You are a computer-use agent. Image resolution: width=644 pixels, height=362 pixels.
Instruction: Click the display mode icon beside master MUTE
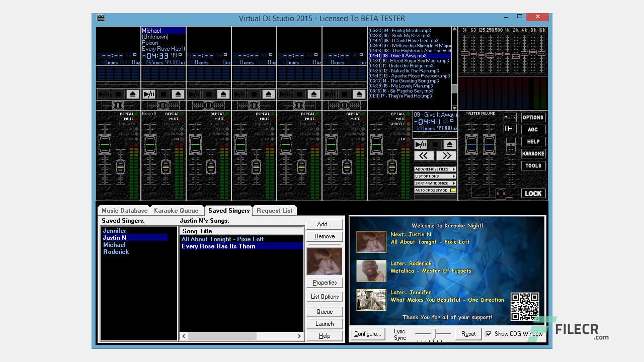(x=510, y=128)
